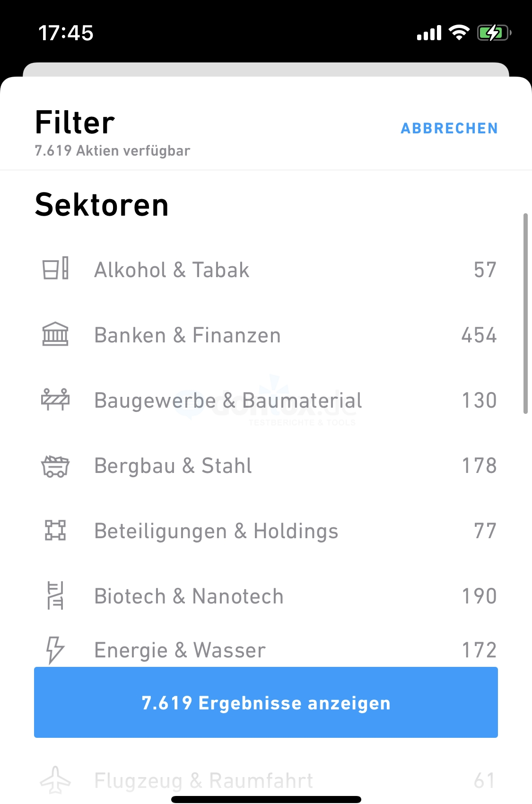Tap the Biotech & Nanotech DNA icon
The height and width of the screenshot is (804, 532).
55,596
